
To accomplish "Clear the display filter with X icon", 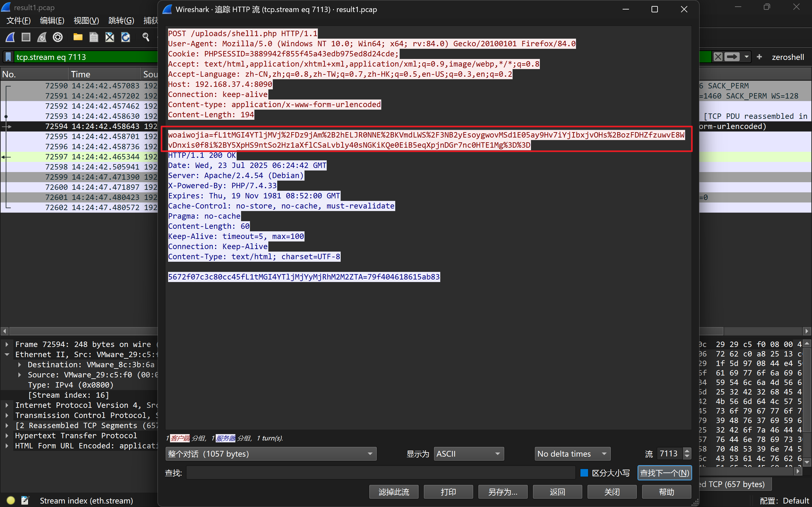I will click(x=718, y=57).
